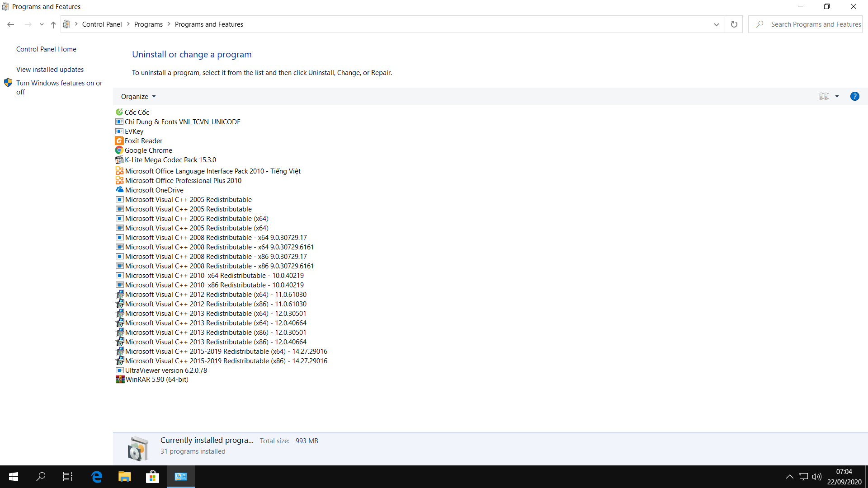Click the Control Panel taskbar icon

click(181, 477)
